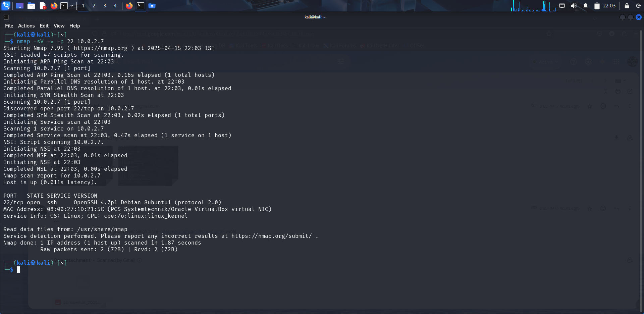Click 'Host is up (0.011s latency)' line
The image size is (644, 314).
pos(50,182)
